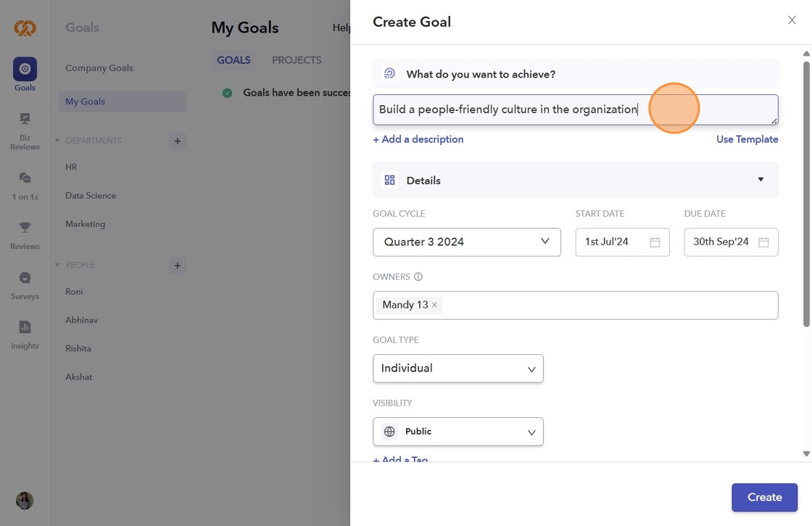Go to the 1 on 1s icon
Image resolution: width=812 pixels, height=526 pixels.
coord(25,178)
